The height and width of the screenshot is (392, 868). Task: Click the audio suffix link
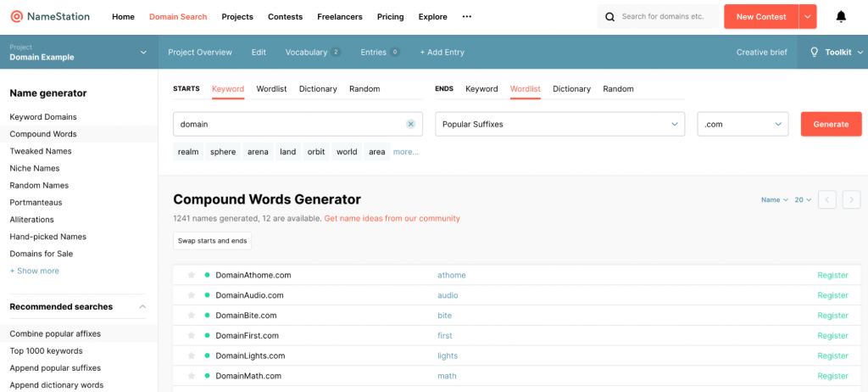pos(448,295)
